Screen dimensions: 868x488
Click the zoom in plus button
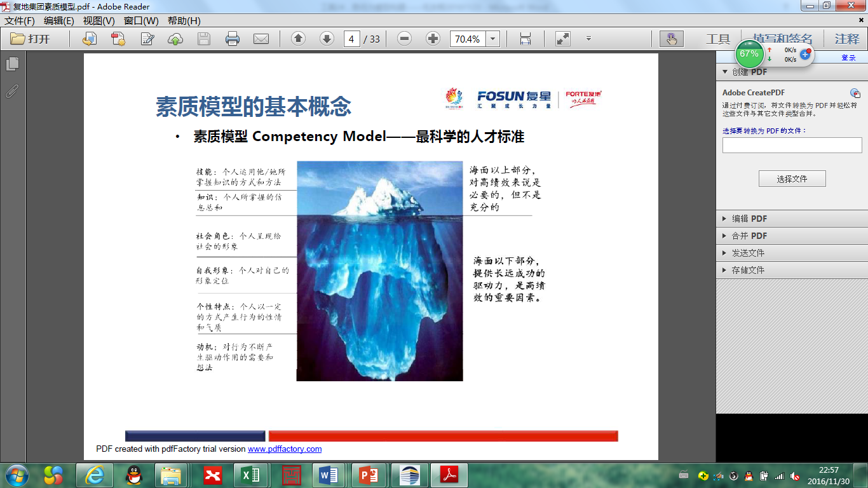tap(433, 39)
